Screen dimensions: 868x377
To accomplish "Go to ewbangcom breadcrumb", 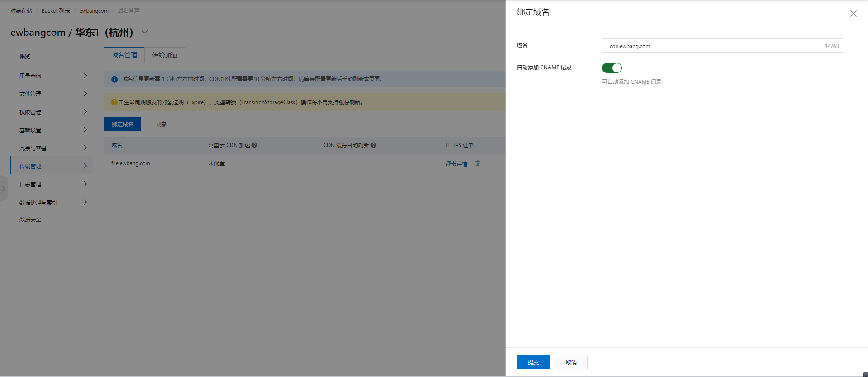I will click(x=94, y=11).
